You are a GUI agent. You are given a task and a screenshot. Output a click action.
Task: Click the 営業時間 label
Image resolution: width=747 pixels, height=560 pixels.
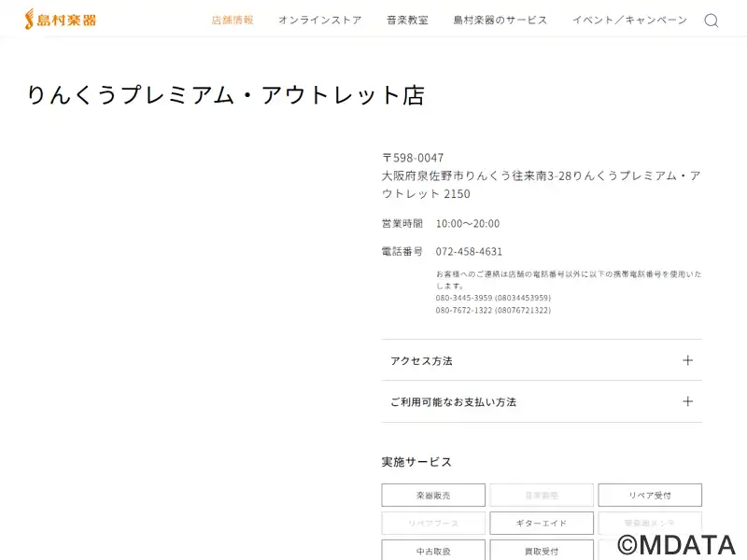coord(402,223)
